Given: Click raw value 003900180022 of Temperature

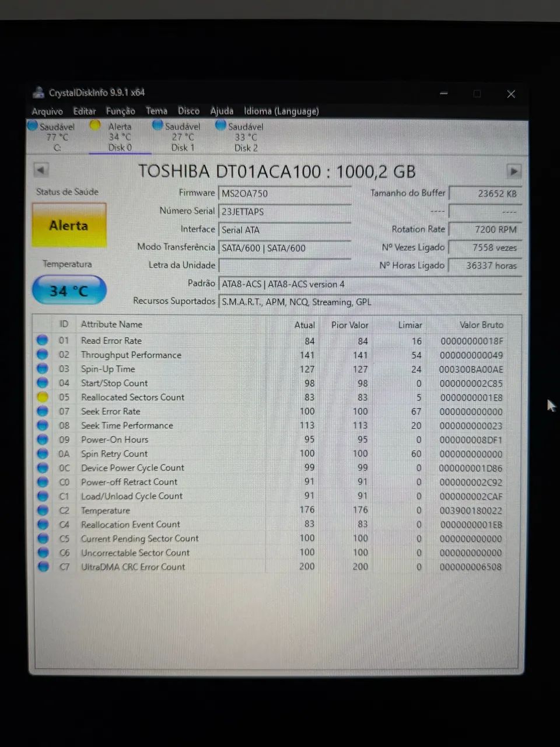Looking at the screenshot, I should coord(471,511).
